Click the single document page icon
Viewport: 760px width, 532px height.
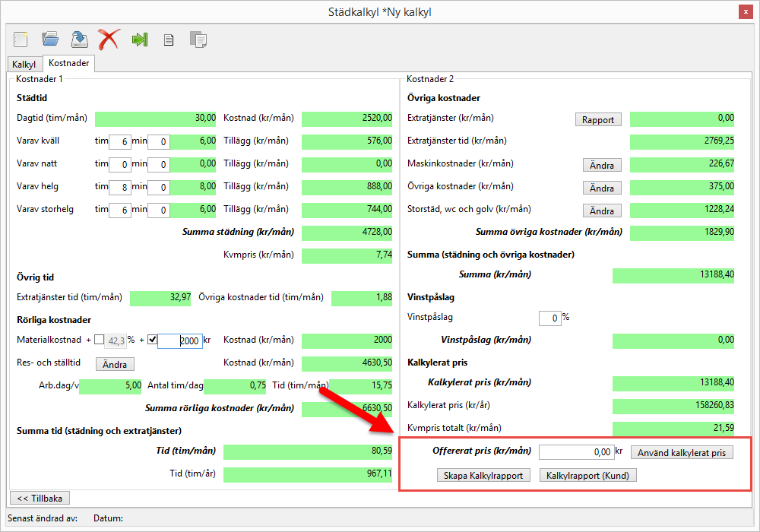point(169,40)
